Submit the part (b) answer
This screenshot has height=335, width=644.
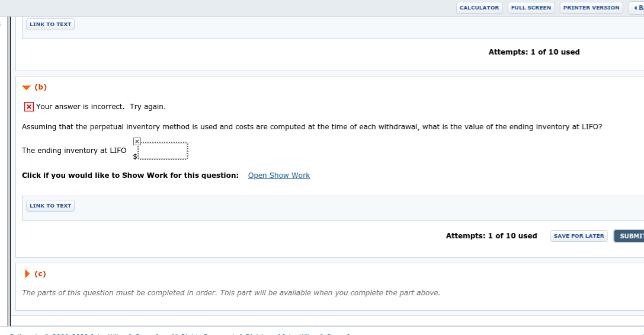coord(630,236)
